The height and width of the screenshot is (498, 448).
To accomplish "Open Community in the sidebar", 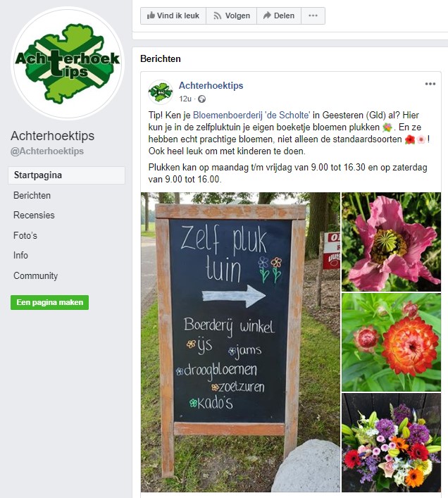I will tap(35, 275).
